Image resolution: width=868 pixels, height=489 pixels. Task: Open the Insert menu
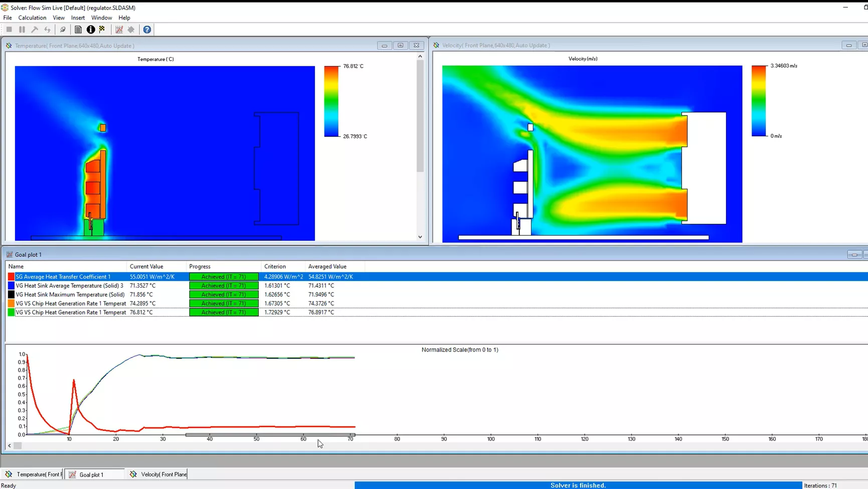coord(78,18)
